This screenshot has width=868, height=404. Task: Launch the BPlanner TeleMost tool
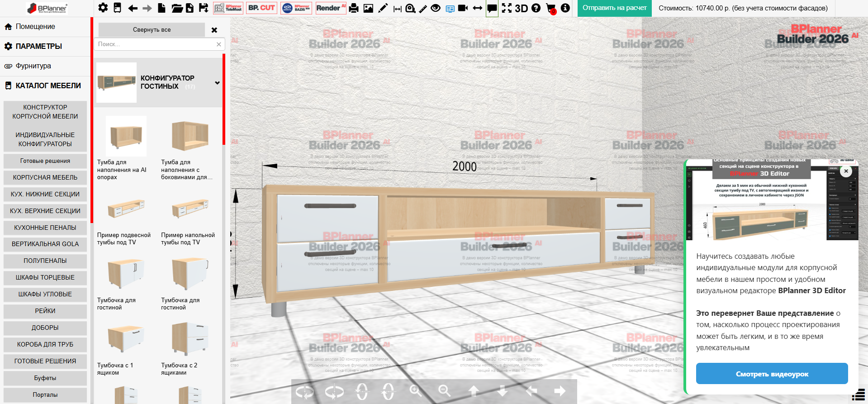(x=228, y=8)
